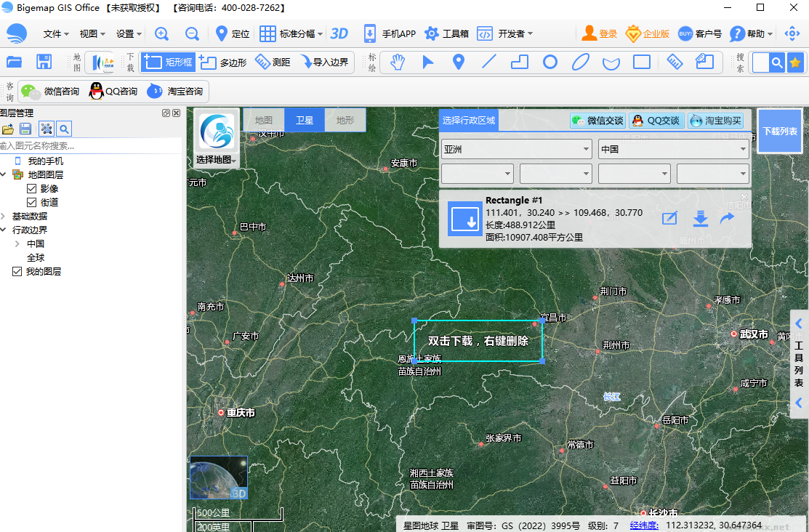Open the 下载列表 download list
The height and width of the screenshot is (532, 809).
(779, 131)
